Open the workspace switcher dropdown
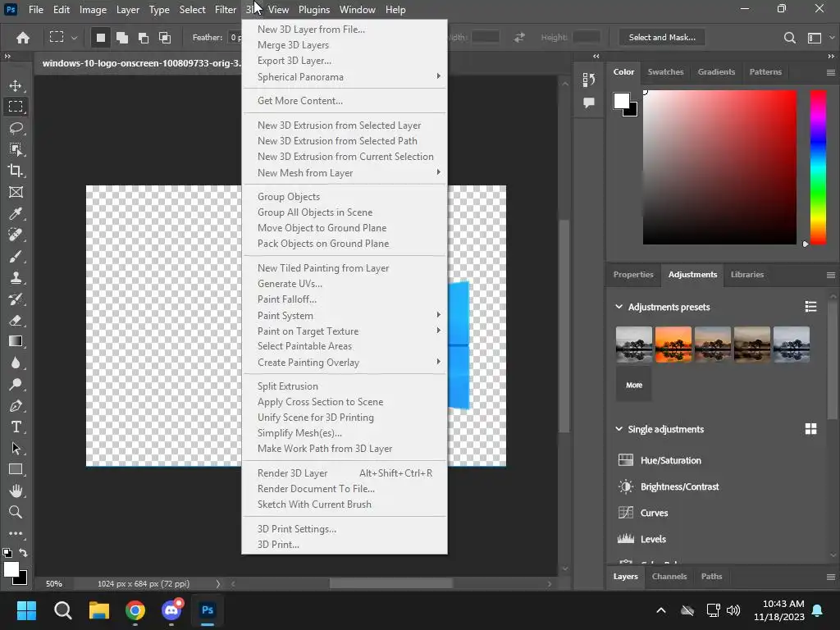 coord(832,38)
